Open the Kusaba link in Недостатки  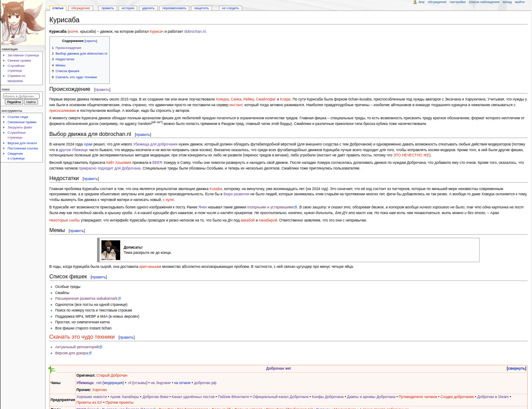[x=216, y=189]
